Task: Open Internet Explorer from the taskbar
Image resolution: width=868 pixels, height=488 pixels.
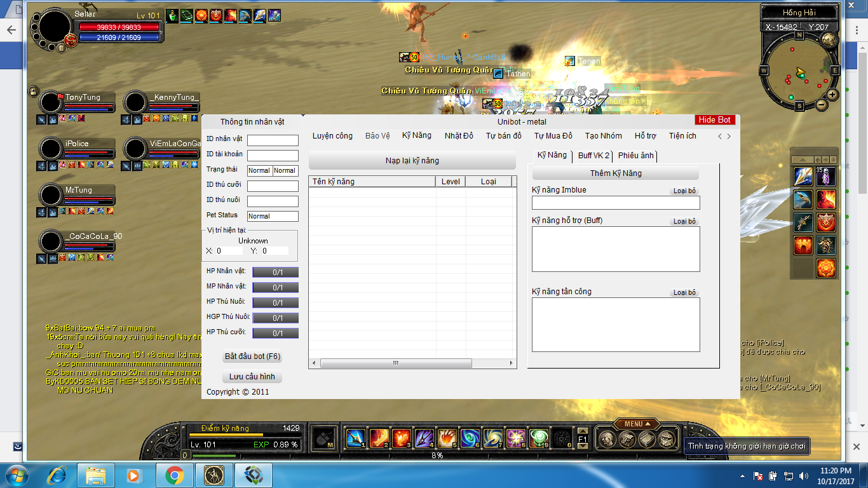Action: click(x=58, y=475)
